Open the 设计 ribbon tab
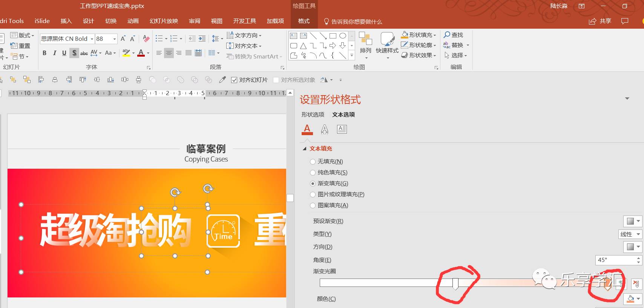This screenshot has width=644, height=308. (88, 21)
